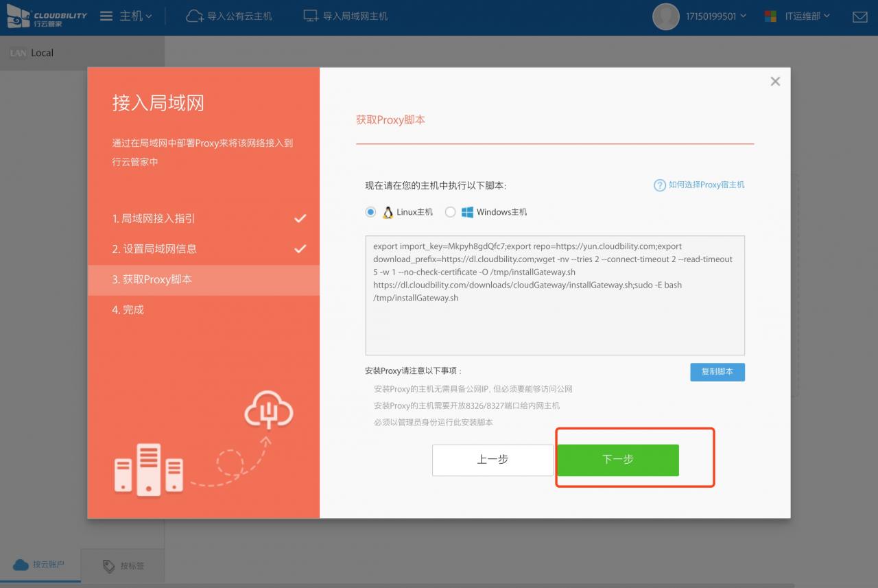Click the mail envelope icon
878x588 pixels.
coord(859,16)
